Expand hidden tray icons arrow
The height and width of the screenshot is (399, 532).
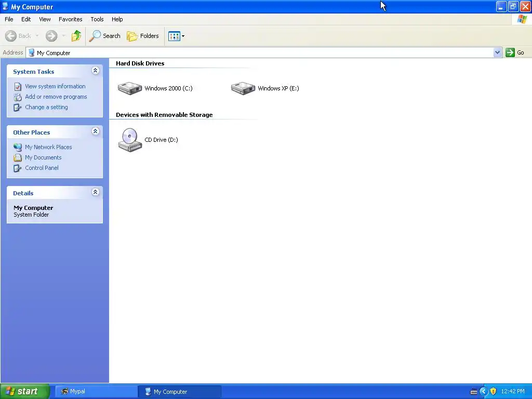click(x=484, y=392)
